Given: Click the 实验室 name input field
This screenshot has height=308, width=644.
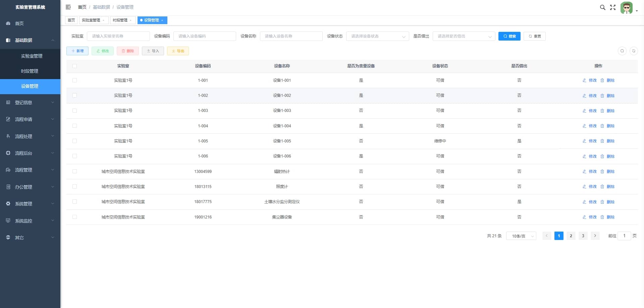Looking at the screenshot, I should 118,36.
